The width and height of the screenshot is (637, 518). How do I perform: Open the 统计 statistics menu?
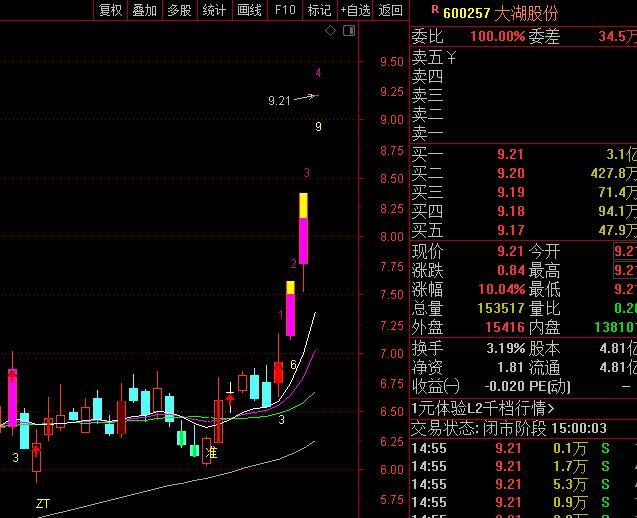pos(214,10)
